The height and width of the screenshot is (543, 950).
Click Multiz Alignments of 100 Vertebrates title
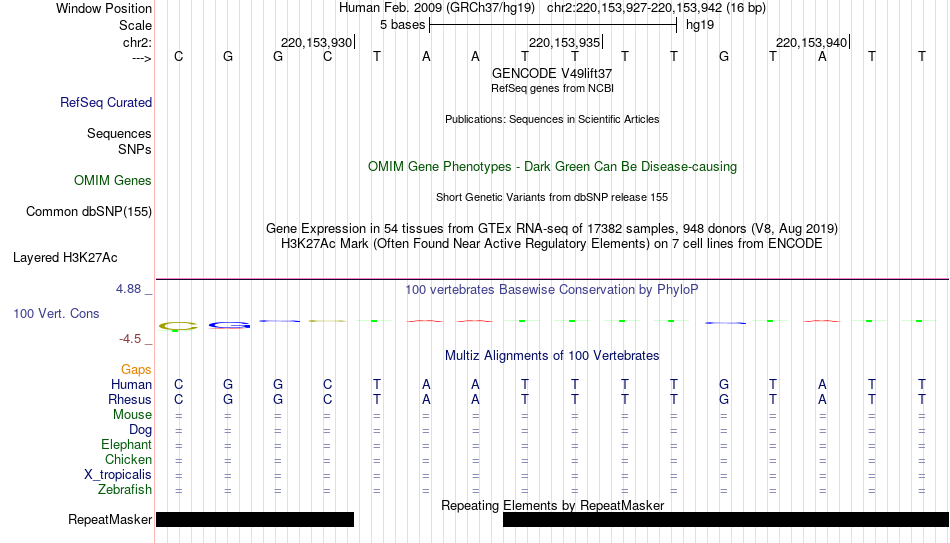pos(552,356)
